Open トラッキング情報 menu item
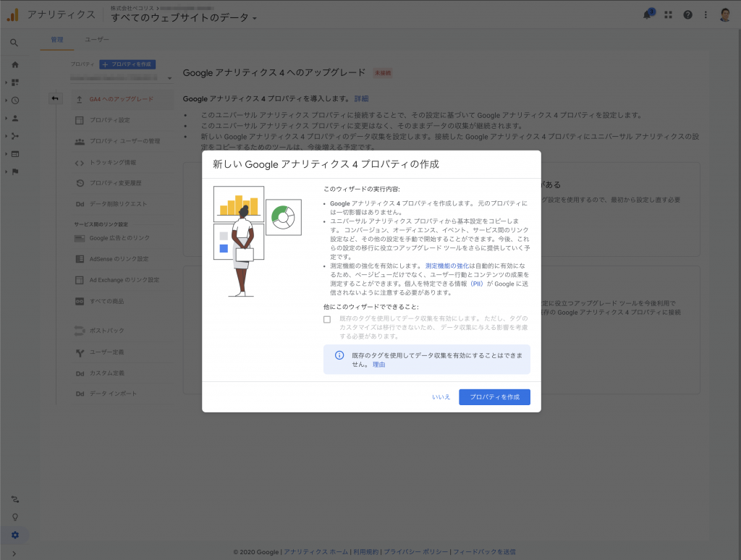 pos(122,163)
